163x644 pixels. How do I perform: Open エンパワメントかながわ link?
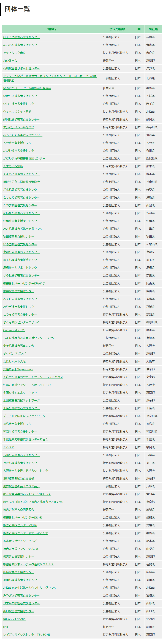click(19, 127)
